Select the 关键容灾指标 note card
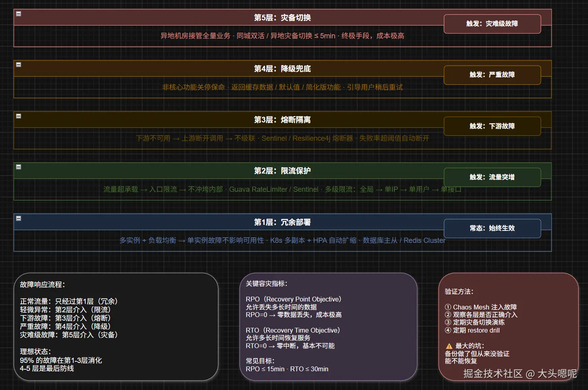This screenshot has height=390, width=588. (x=329, y=327)
